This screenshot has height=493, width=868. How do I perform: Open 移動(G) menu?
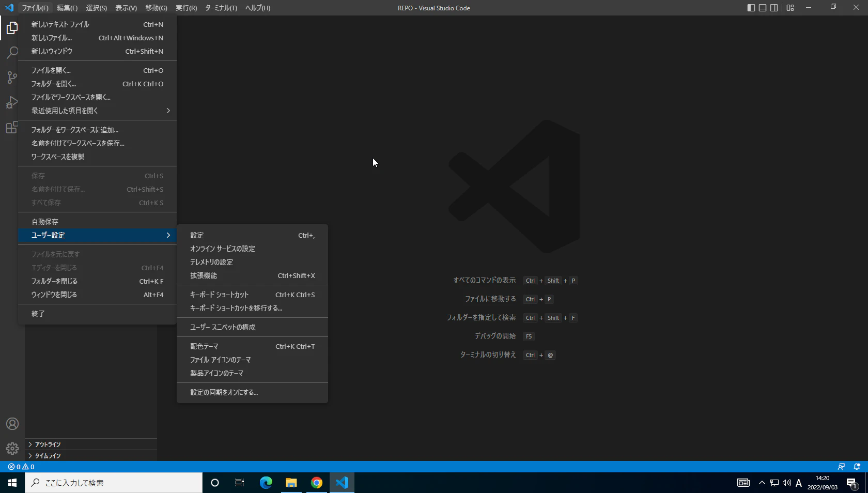tap(156, 8)
